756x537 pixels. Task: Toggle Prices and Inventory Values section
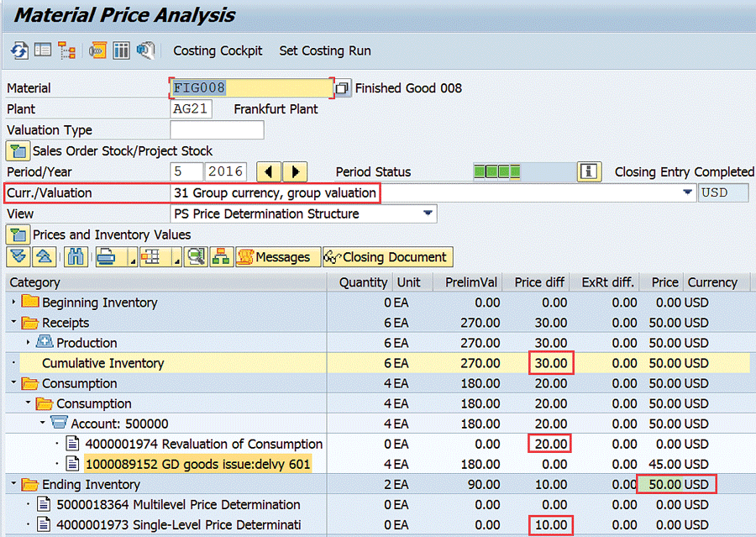(18, 234)
